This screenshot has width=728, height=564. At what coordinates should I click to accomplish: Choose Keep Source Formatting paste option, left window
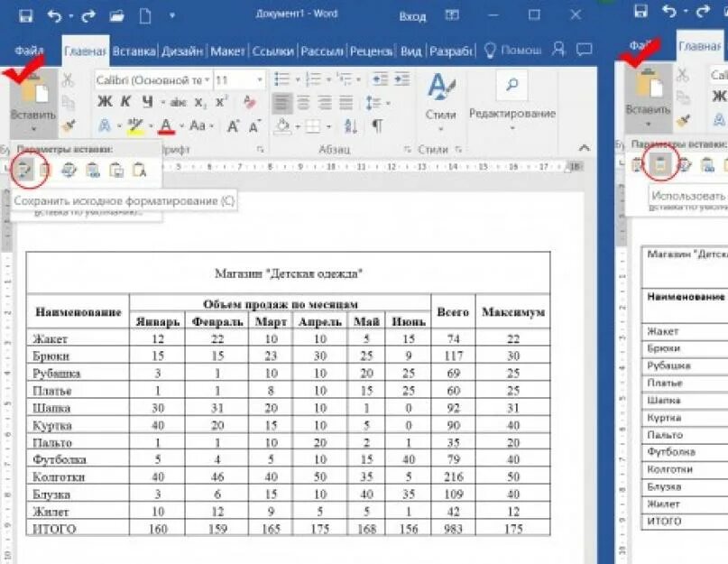click(x=24, y=171)
